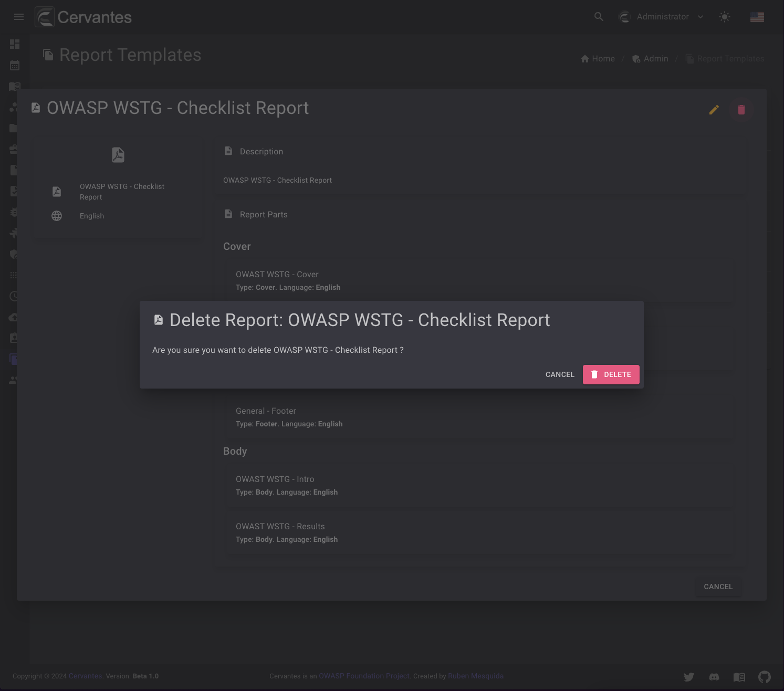Open the search icon in the header
This screenshot has width=784, height=691.
[599, 17]
